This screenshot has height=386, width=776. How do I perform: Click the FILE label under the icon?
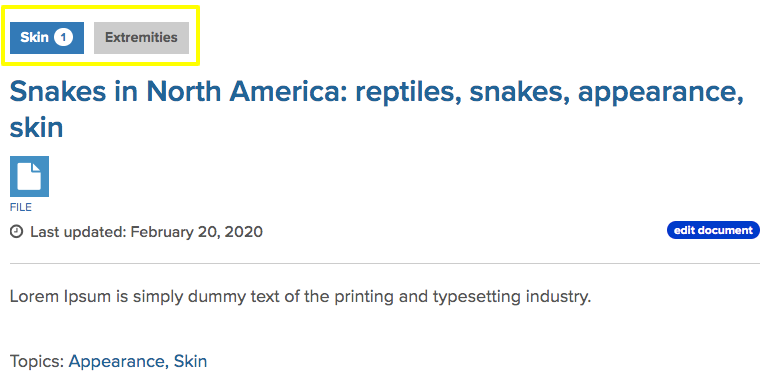coord(21,207)
